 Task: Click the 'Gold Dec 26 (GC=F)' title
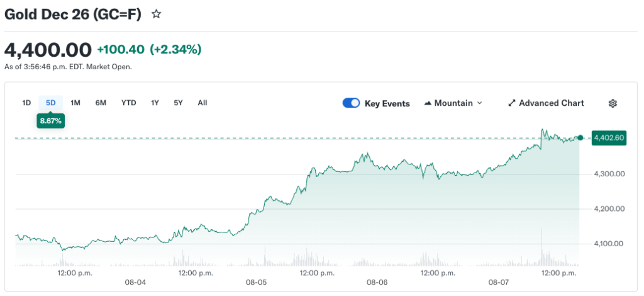tap(73, 14)
